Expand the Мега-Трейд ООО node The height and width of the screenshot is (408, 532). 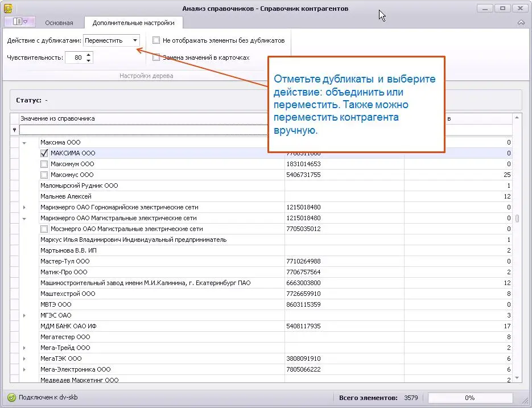pos(24,348)
